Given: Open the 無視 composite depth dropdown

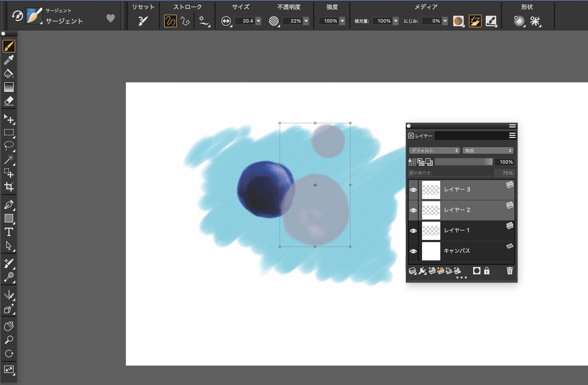Looking at the screenshot, I should click(488, 151).
